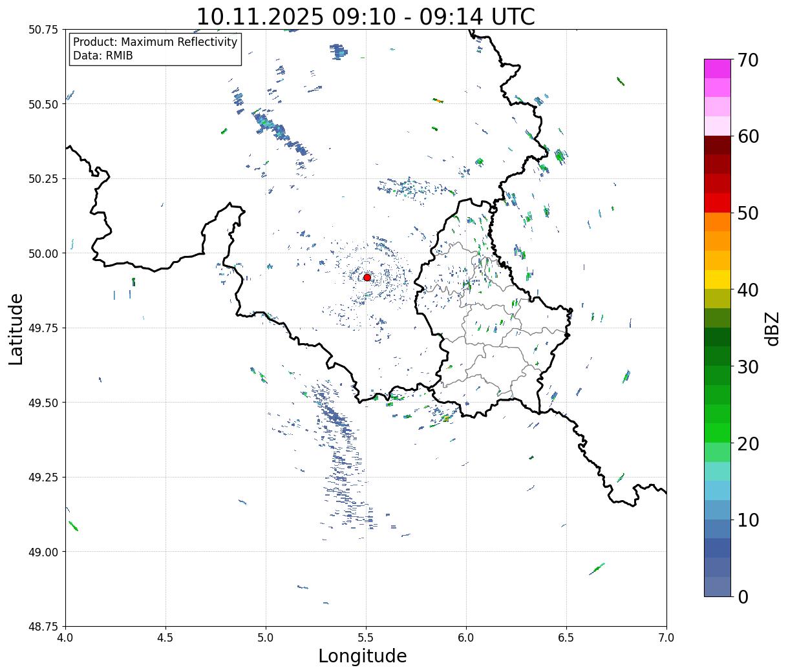Image resolution: width=788 pixels, height=672 pixels.
Task: Click the 'Longitude' axis label
Action: (363, 656)
